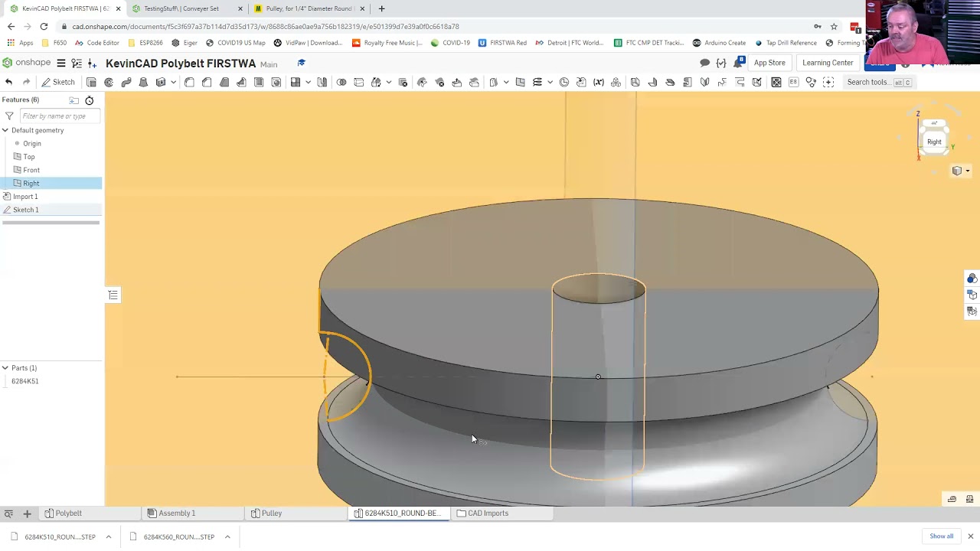Open the Learning Center

[828, 63]
